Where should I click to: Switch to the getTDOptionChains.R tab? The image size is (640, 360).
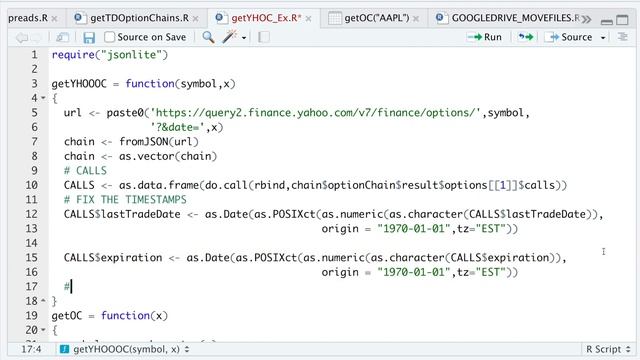pyautogui.click(x=139, y=18)
